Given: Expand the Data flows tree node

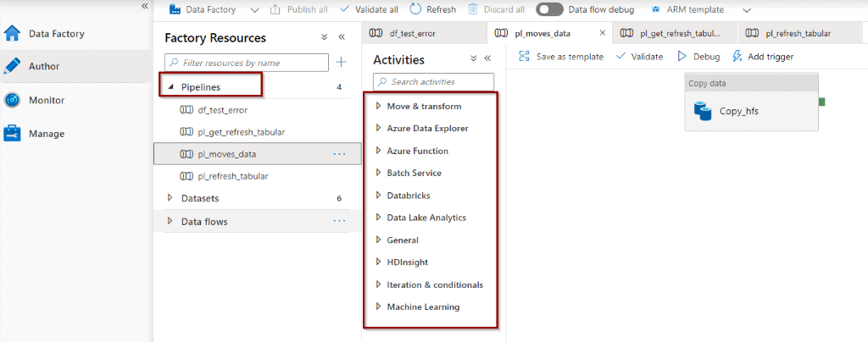Looking at the screenshot, I should click(x=170, y=221).
